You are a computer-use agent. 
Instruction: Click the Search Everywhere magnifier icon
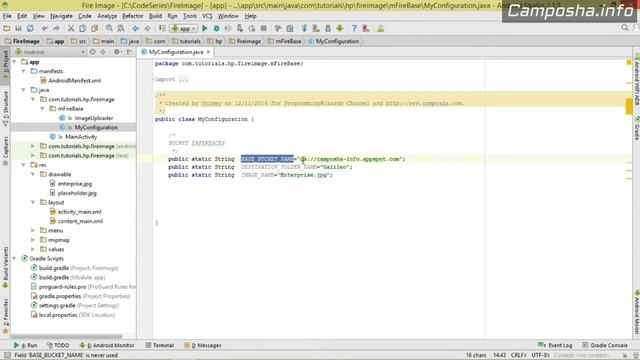click(x=625, y=28)
